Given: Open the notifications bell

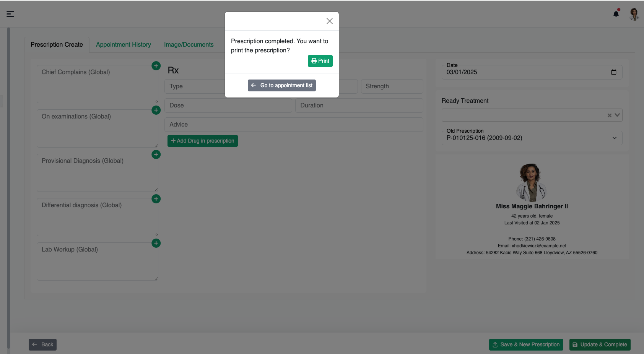Looking at the screenshot, I should pos(616,13).
